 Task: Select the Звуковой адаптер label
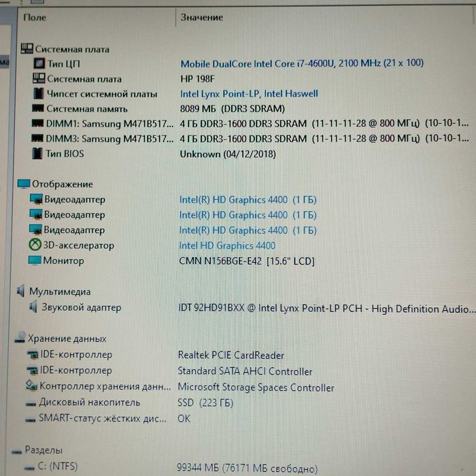click(x=82, y=307)
